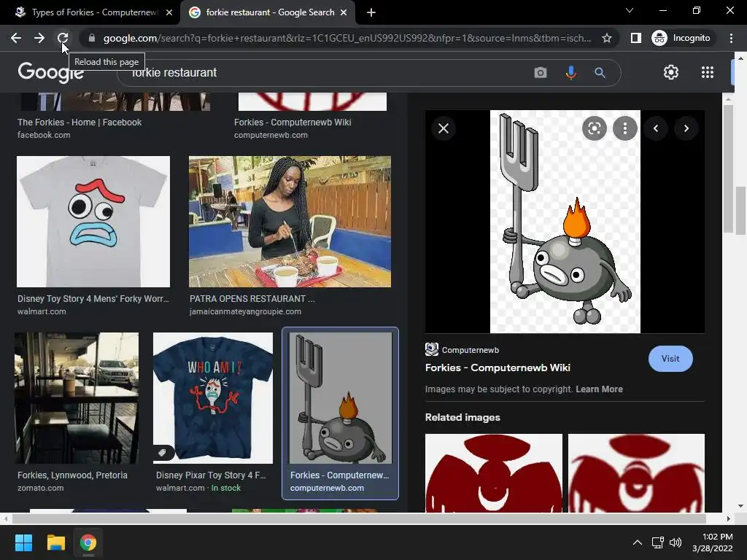The height and width of the screenshot is (560, 747).
Task: Open a new browser tab
Action: tap(371, 12)
